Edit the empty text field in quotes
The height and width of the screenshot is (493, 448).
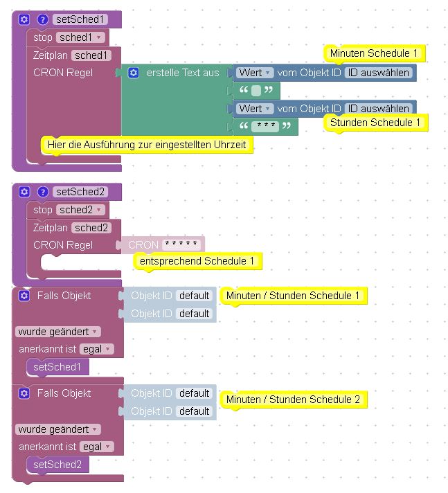(x=256, y=91)
